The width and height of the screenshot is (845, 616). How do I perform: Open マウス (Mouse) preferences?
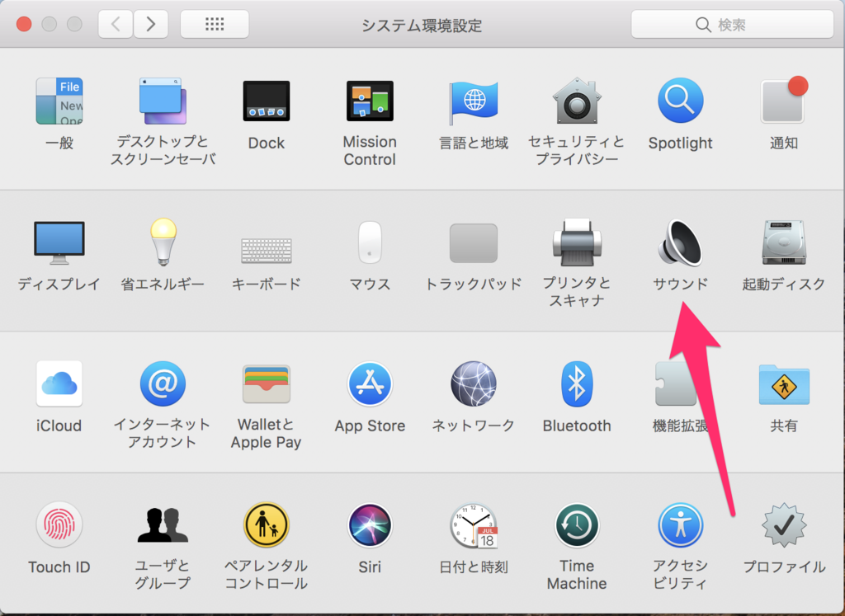pyautogui.click(x=370, y=242)
